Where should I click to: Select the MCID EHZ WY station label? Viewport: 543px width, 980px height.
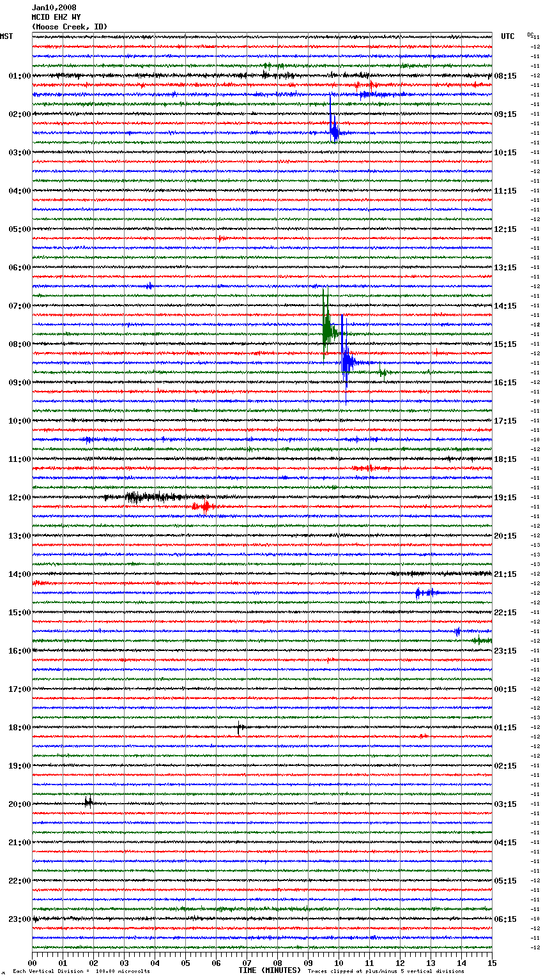(x=56, y=17)
